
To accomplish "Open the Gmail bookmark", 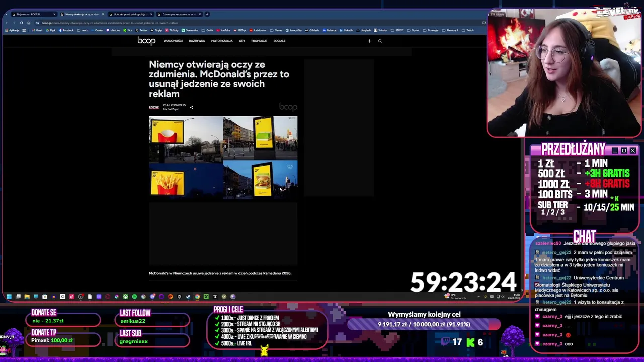I will [37, 30].
